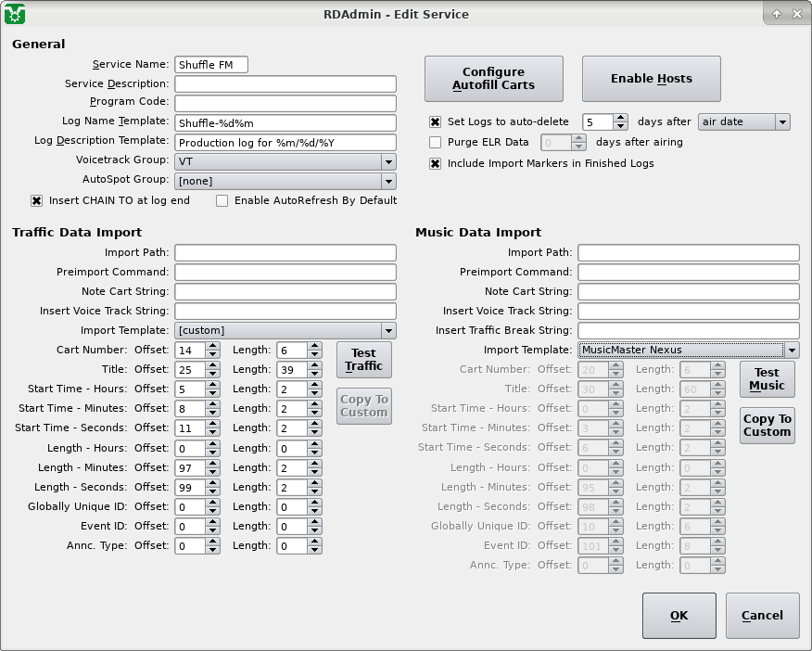Expand the AutoSpot Group dropdown
812x651 pixels.
(285, 181)
